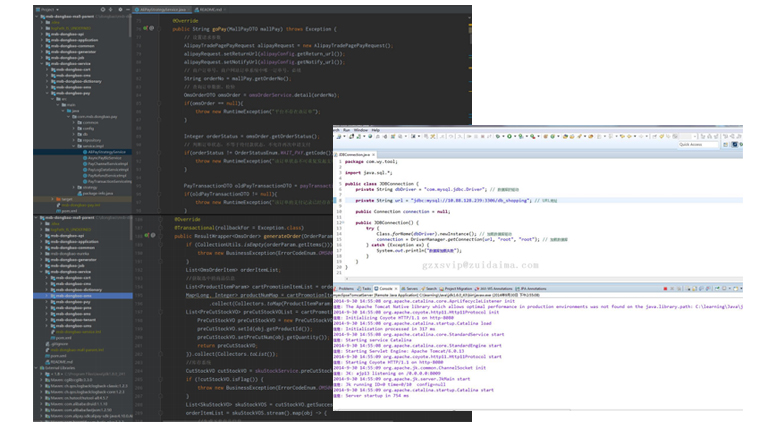Click the green Run button in Eclipse toolbar
Image resolution: width=783 pixels, height=428 pixels.
[x=509, y=136]
